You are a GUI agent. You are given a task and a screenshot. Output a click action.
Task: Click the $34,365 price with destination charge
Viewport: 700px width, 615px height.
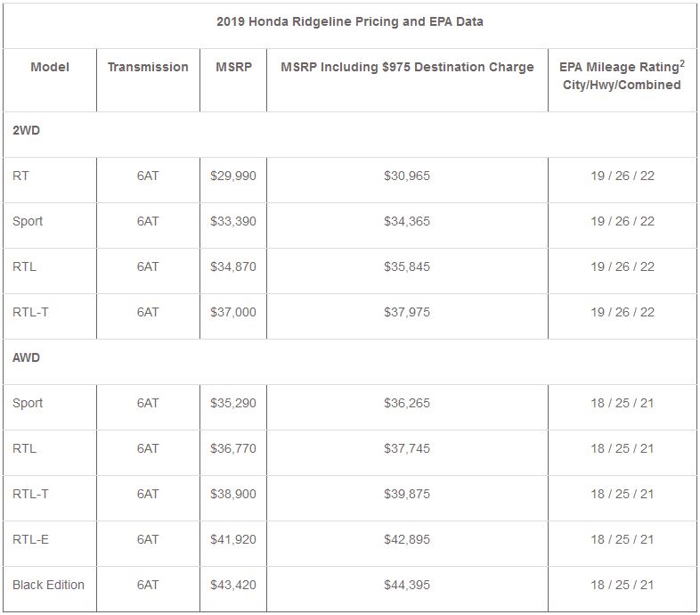[407, 221]
